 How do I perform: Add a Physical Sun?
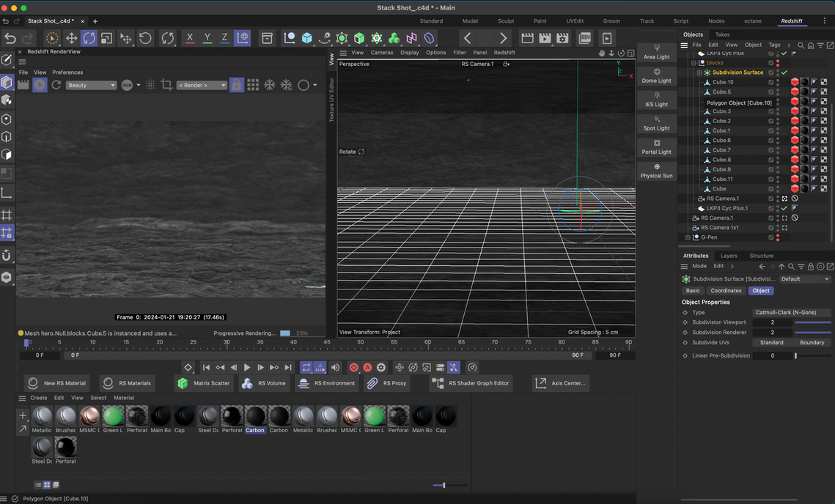pos(656,171)
